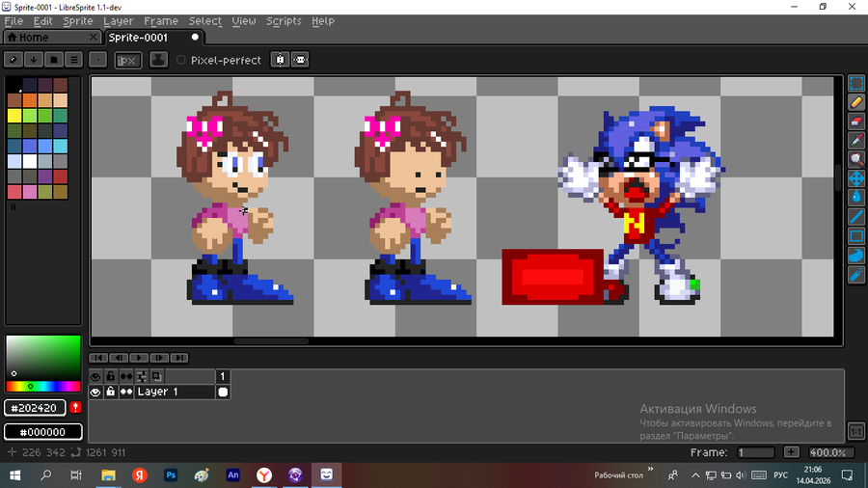Select the Contour blob tool
Image resolution: width=868 pixels, height=488 pixels.
click(856, 255)
